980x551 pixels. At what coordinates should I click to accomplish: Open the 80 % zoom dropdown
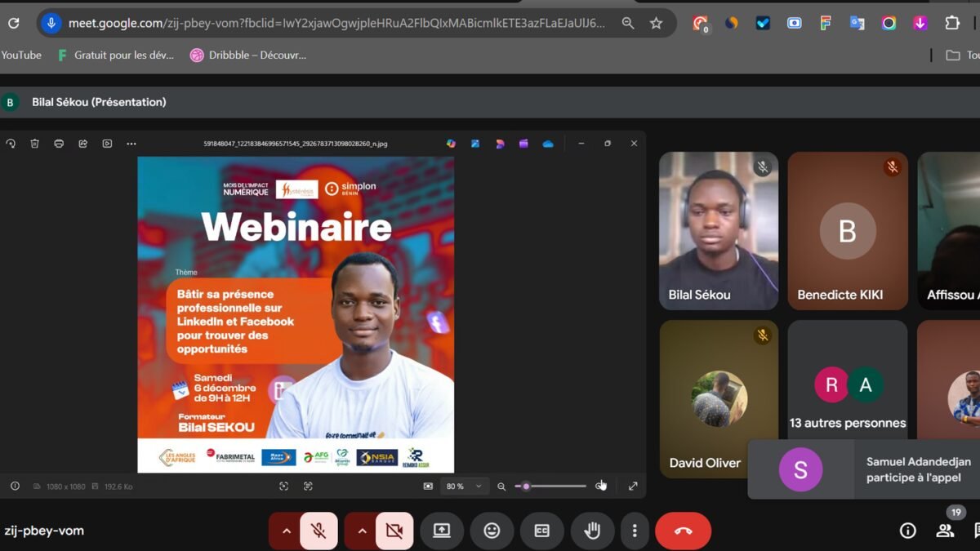point(464,486)
